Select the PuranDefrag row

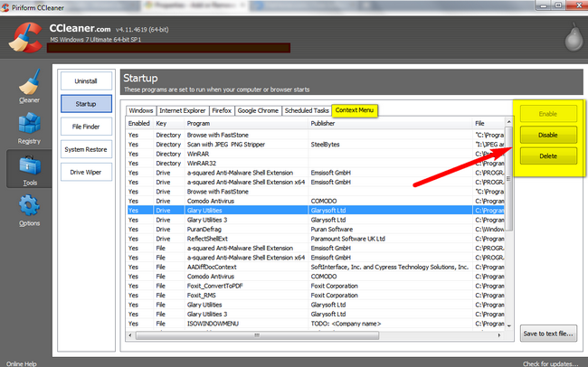(x=316, y=229)
